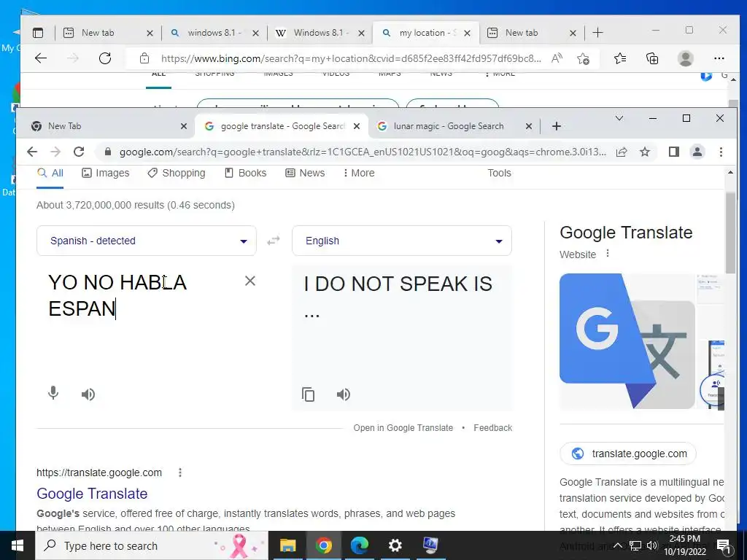Open Edge's tab actions menu

coord(38,33)
